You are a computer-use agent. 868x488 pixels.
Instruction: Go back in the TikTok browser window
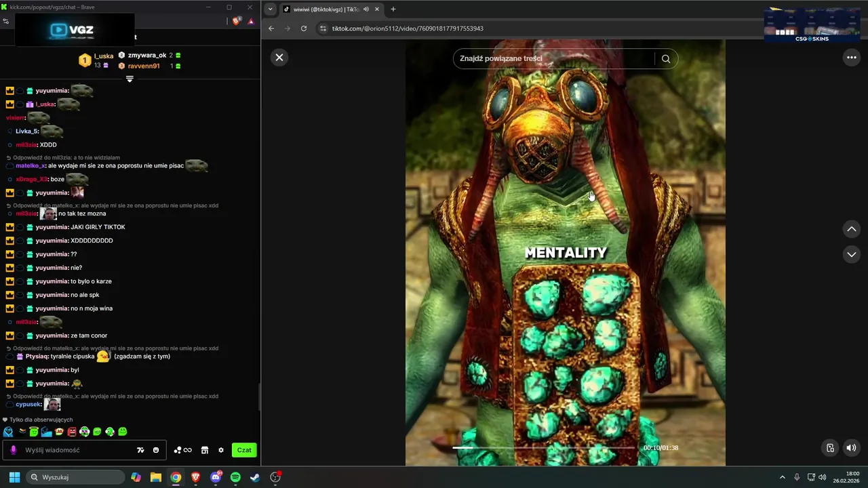point(271,28)
